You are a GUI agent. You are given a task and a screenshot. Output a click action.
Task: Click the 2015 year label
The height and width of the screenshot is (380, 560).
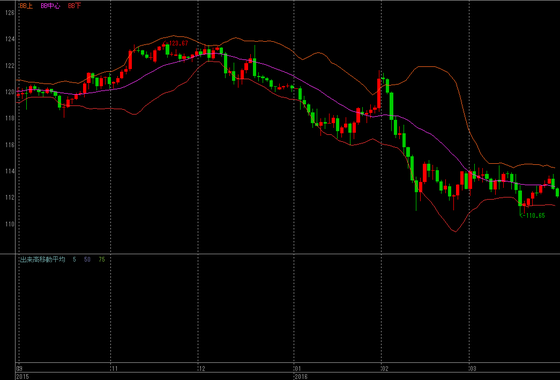tap(22, 376)
